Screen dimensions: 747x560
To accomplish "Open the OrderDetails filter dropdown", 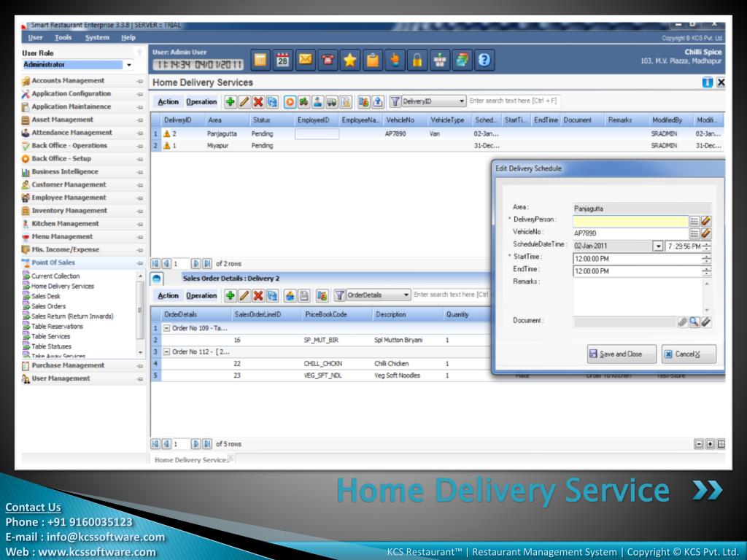I will point(406,295).
